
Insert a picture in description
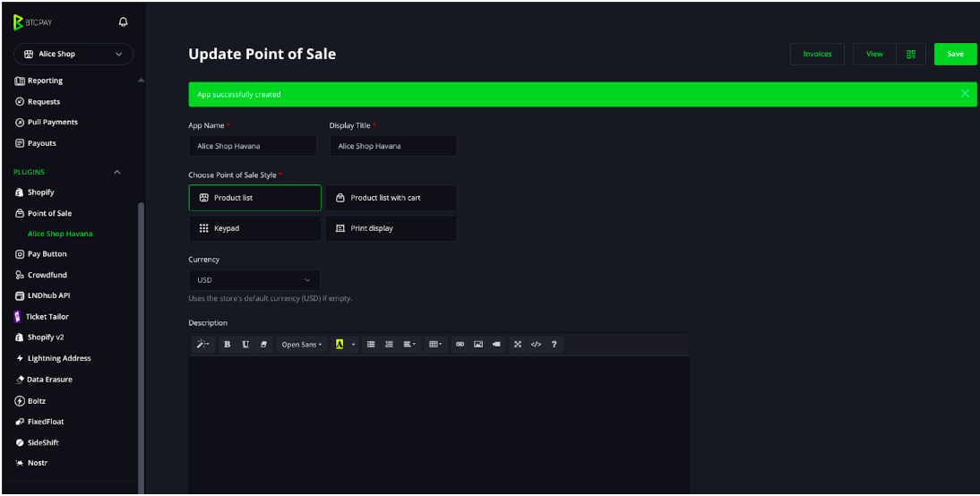(478, 344)
